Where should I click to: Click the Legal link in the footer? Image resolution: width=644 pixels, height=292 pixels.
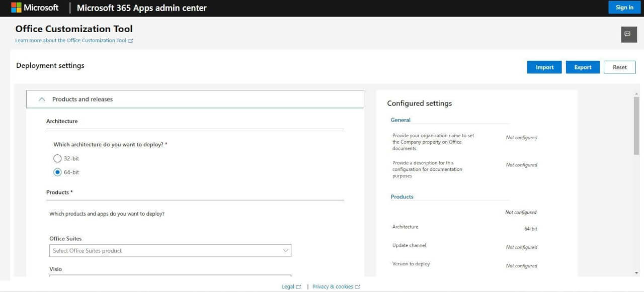click(288, 286)
